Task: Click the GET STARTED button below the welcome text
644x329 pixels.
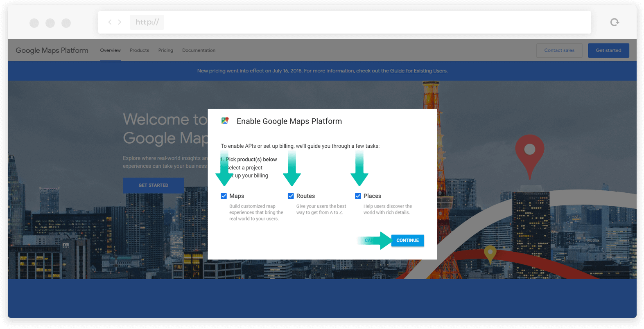Action: click(x=153, y=185)
